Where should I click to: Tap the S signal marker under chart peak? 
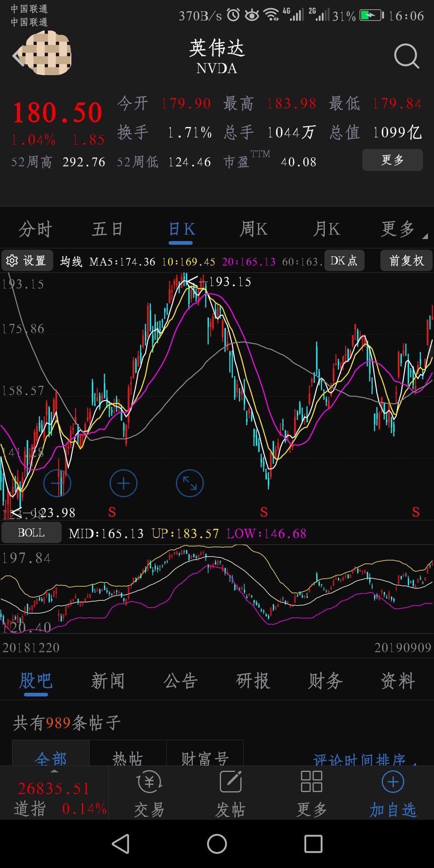(264, 512)
